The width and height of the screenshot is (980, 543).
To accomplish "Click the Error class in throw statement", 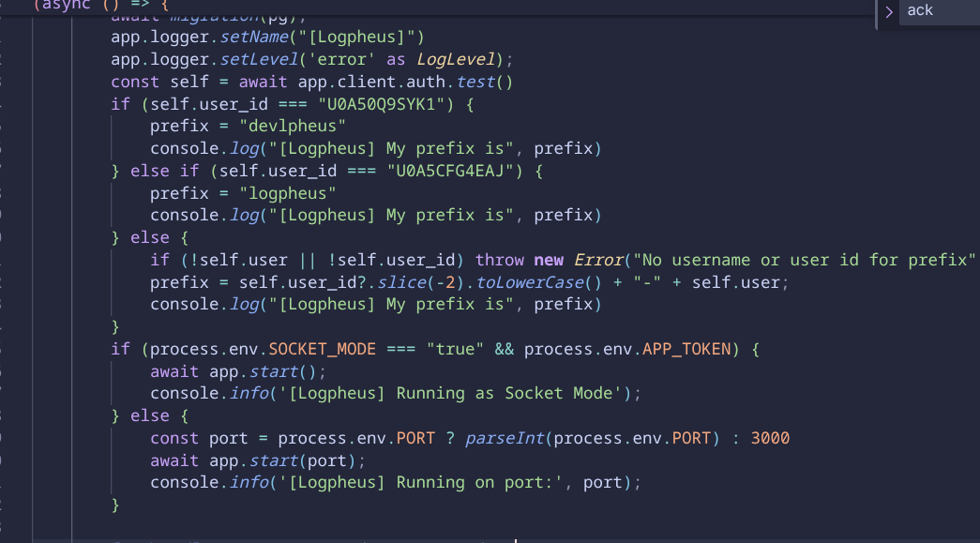I will (x=599, y=260).
